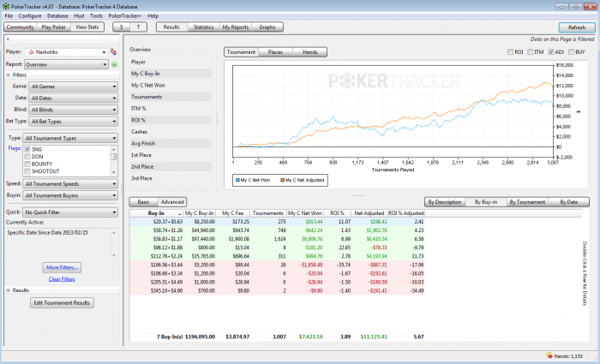Open the My Reports tab
This screenshot has height=364, width=600.
point(236,27)
